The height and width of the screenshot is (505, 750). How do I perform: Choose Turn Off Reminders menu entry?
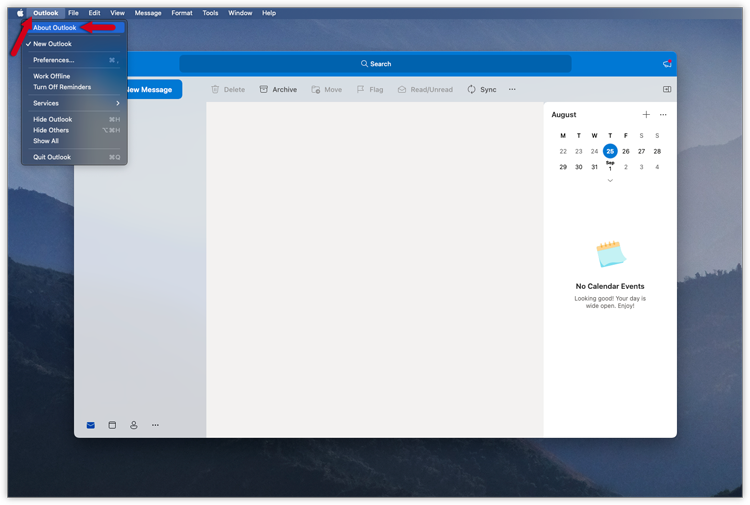(62, 87)
